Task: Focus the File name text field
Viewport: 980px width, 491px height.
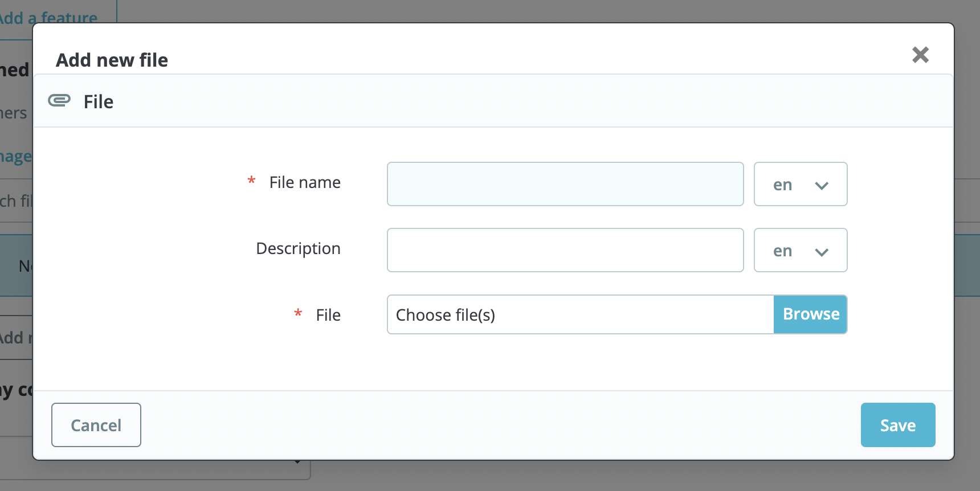Action: click(565, 184)
